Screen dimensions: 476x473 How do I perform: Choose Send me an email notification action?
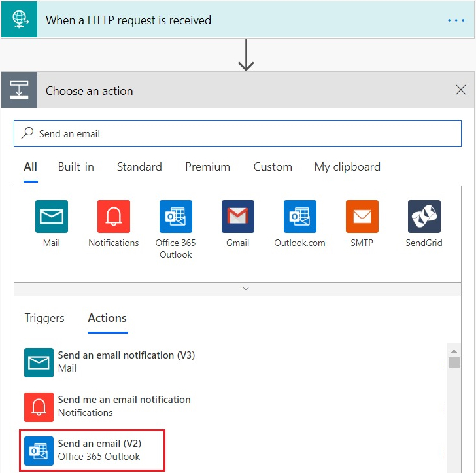(124, 400)
